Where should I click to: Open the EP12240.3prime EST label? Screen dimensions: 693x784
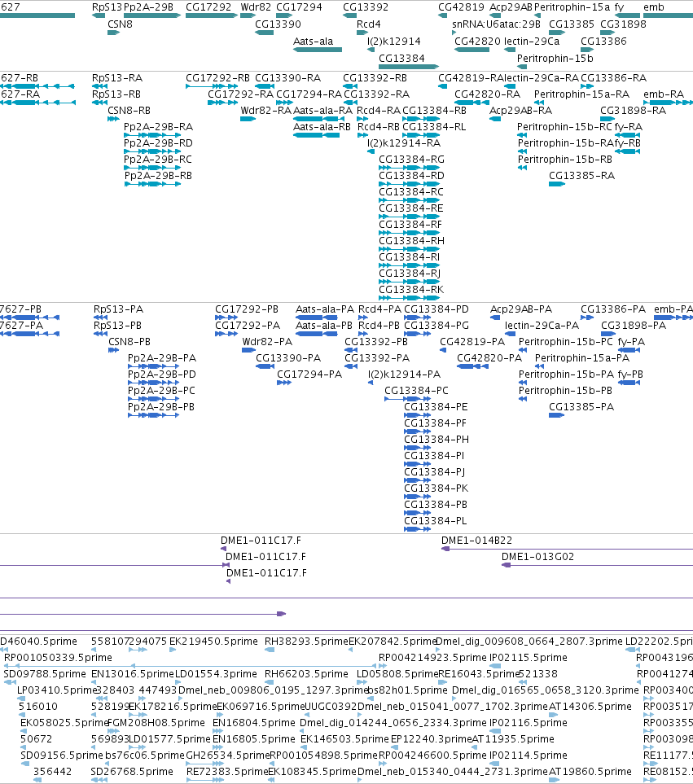tap(431, 739)
